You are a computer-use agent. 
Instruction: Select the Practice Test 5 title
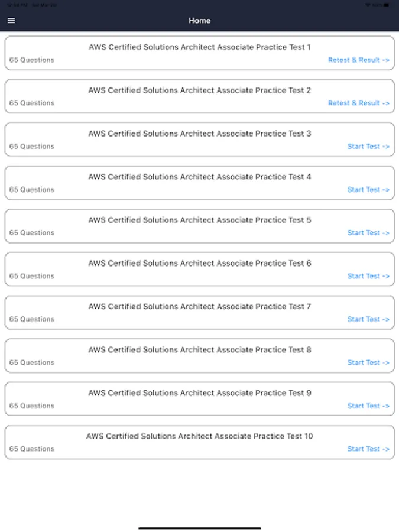point(200,220)
